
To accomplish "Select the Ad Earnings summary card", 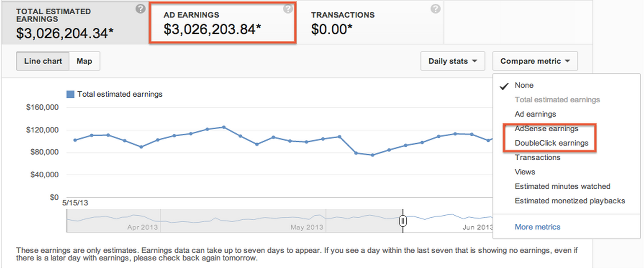I will [222, 23].
